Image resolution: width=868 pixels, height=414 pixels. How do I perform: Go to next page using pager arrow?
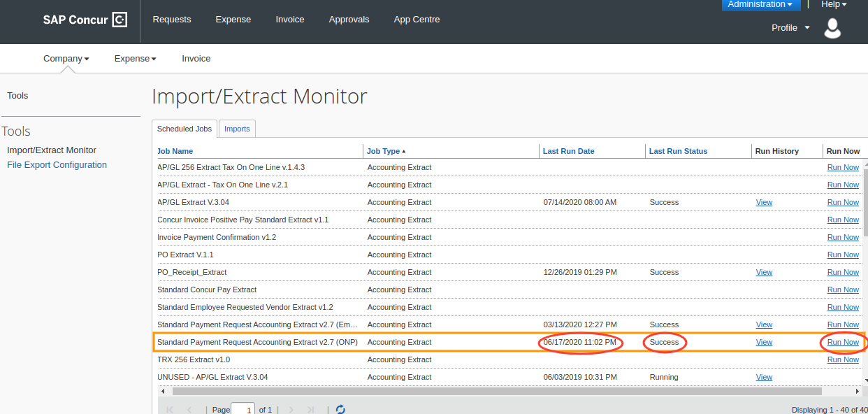tap(291, 410)
